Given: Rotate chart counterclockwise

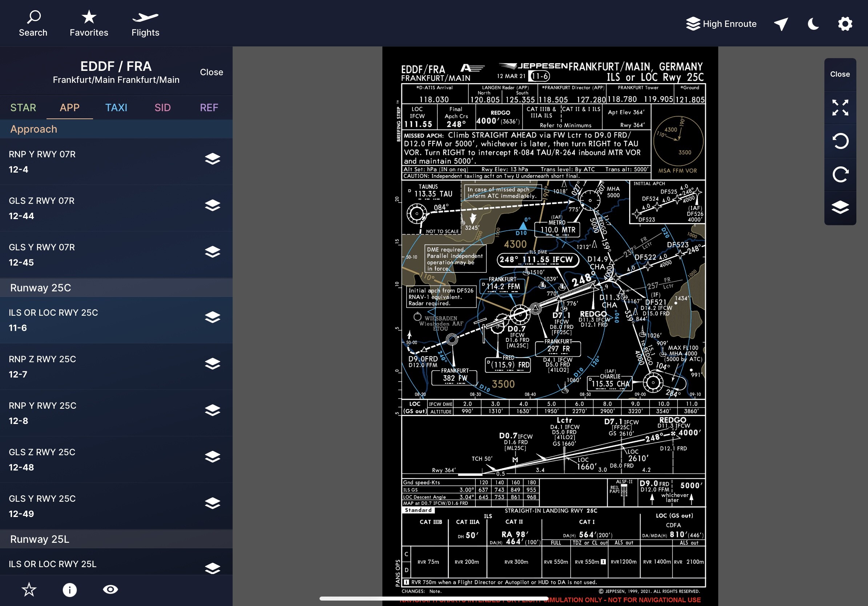Looking at the screenshot, I should [x=840, y=141].
